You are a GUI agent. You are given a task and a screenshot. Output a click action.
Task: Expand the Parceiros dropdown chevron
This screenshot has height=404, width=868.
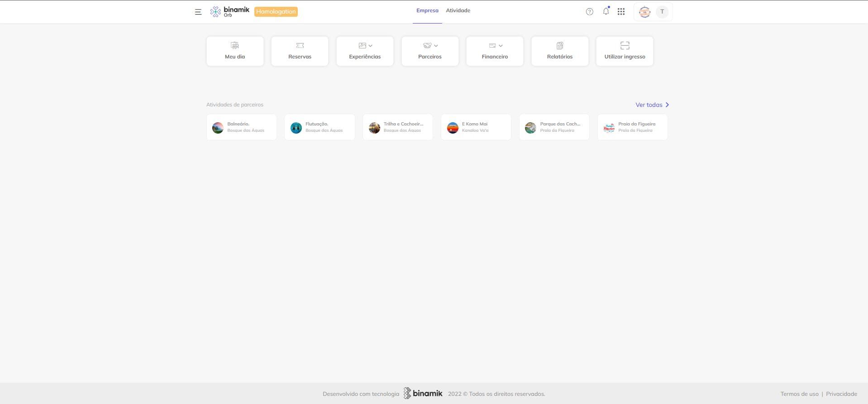tap(436, 46)
